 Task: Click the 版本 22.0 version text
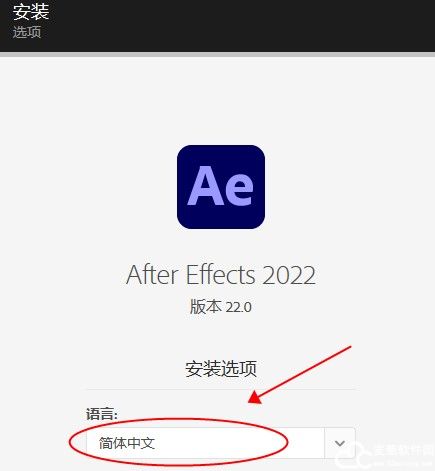tap(221, 307)
